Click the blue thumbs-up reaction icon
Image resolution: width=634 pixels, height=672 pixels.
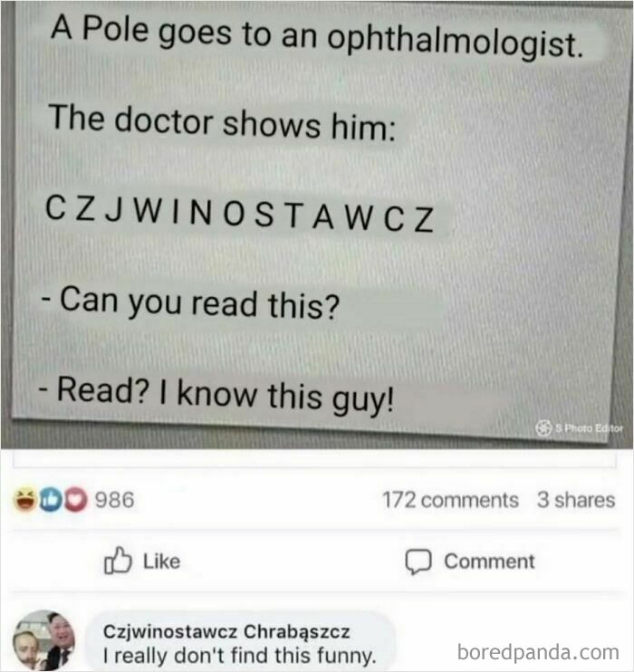pyautogui.click(x=50, y=500)
